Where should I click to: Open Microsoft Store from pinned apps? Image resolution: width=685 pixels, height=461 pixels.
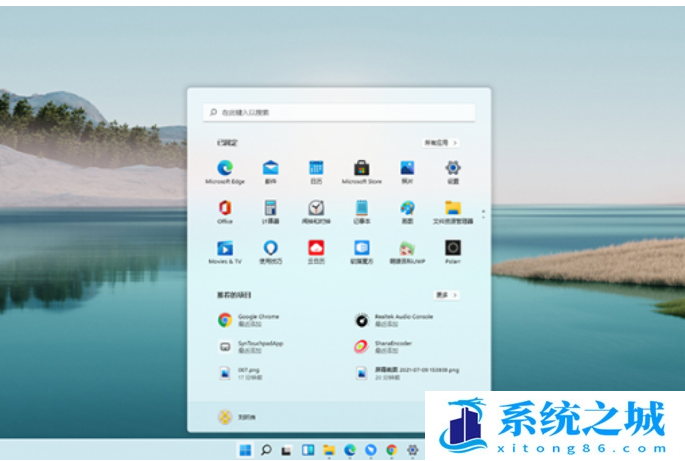click(x=361, y=168)
